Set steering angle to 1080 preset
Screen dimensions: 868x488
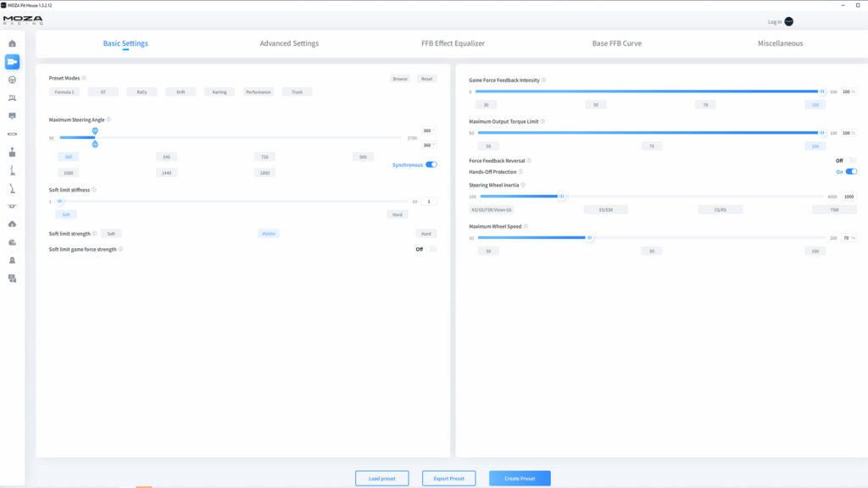point(68,173)
